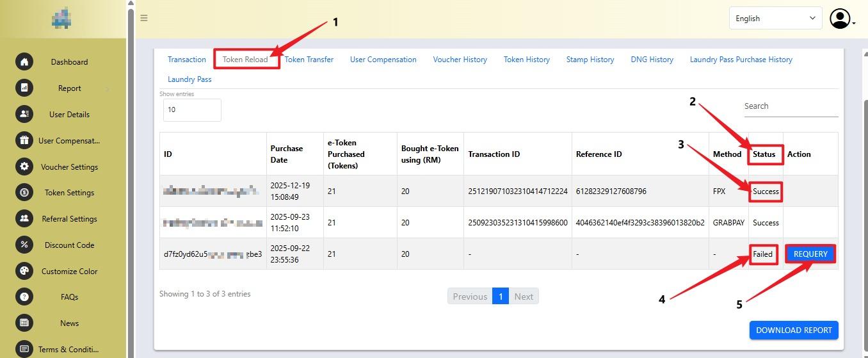Click the Terms & Conditions document icon
This screenshot has height=358, width=868.
coord(24,349)
